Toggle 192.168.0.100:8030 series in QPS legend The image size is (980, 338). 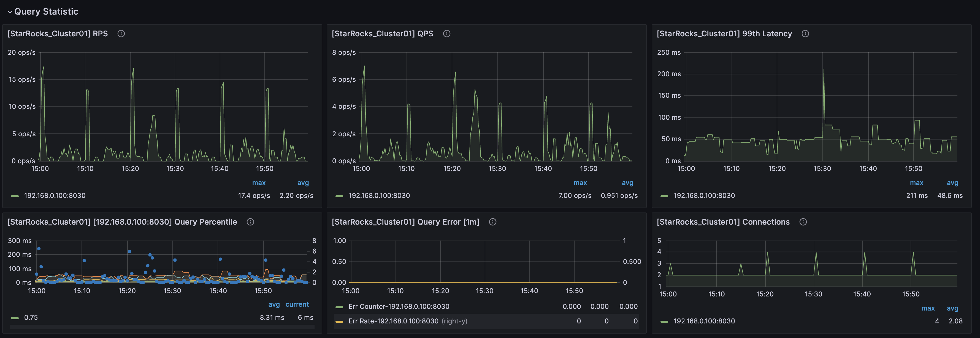click(x=379, y=196)
